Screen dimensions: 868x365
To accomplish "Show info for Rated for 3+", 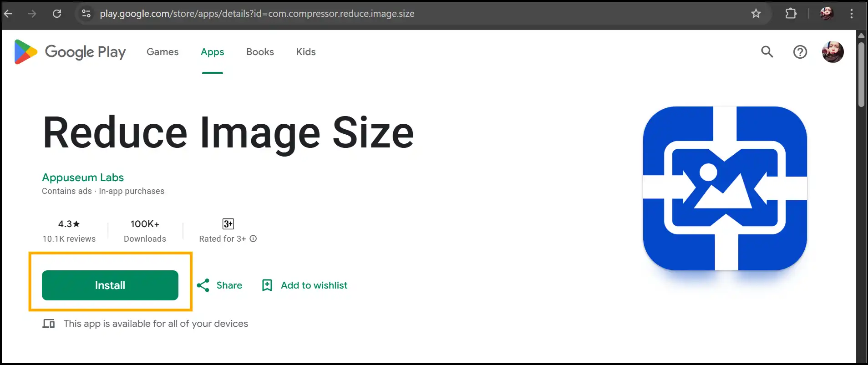I will 254,238.
